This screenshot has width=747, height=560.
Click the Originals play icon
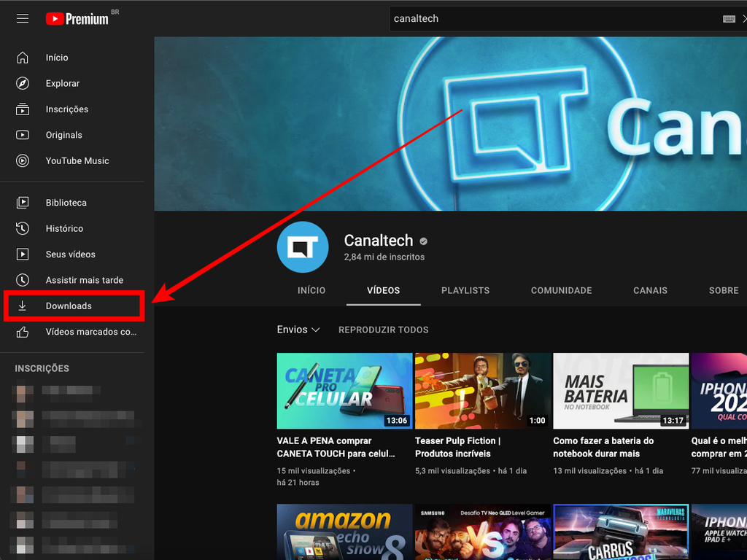(23, 135)
